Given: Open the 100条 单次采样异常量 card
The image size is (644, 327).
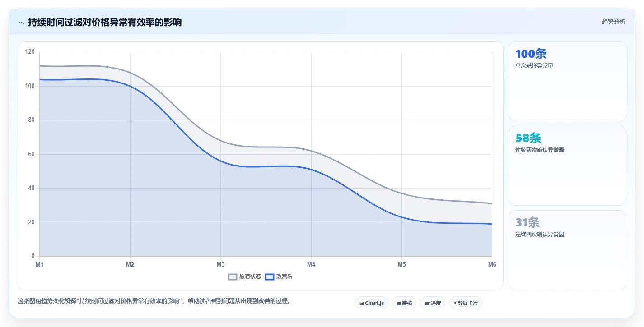Looking at the screenshot, I should point(568,81).
